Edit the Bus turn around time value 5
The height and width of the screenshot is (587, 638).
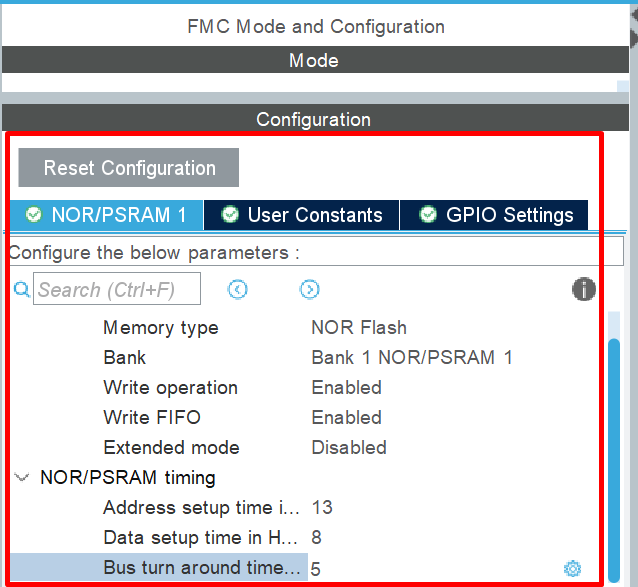coord(315,569)
